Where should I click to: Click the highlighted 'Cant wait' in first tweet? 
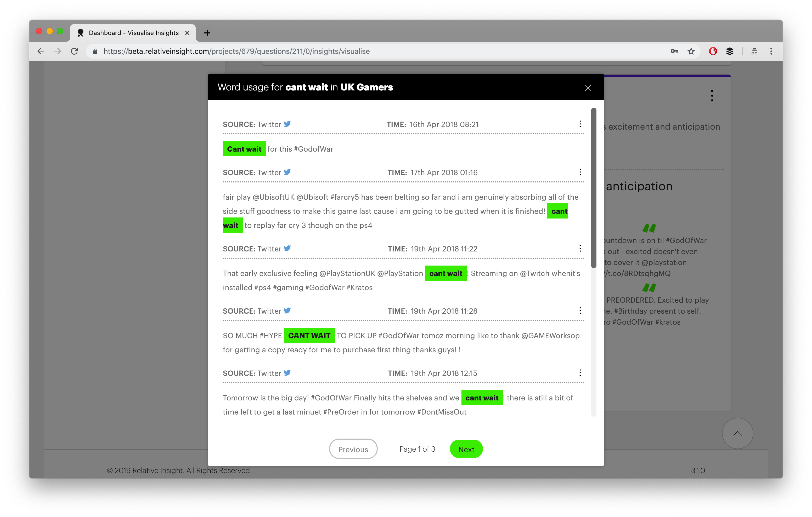(244, 149)
